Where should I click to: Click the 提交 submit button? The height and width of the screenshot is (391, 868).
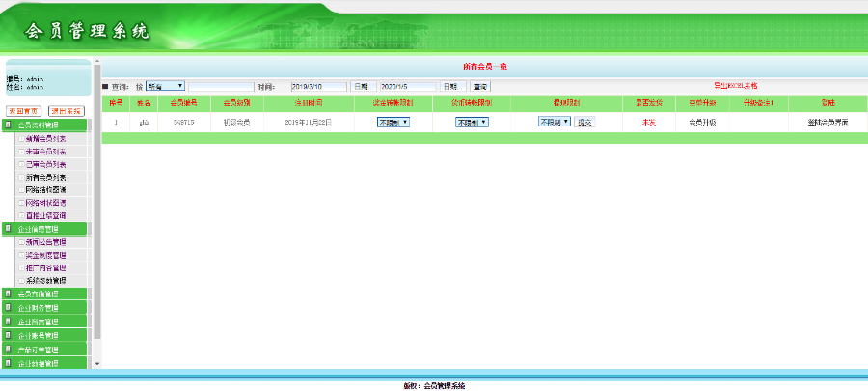click(584, 122)
